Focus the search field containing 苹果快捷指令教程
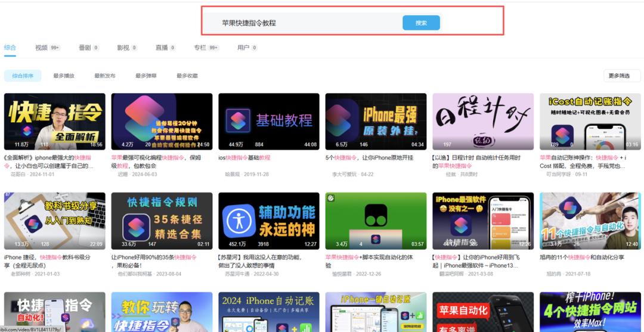644x332 pixels. (304, 23)
